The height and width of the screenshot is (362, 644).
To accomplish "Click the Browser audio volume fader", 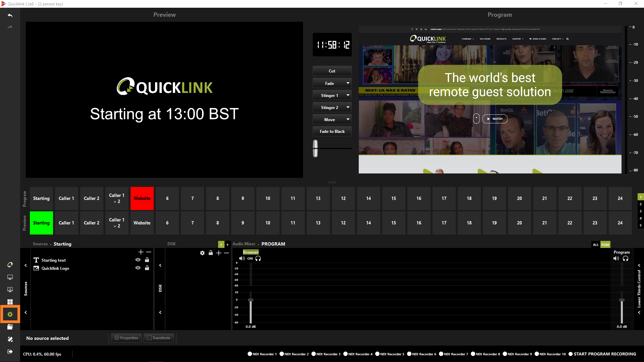I will tap(251, 300).
